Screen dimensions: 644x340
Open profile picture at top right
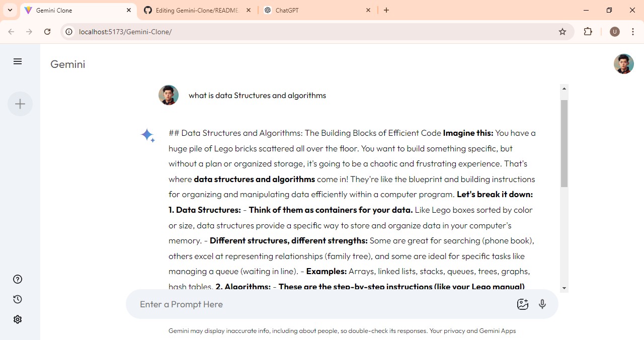(624, 64)
